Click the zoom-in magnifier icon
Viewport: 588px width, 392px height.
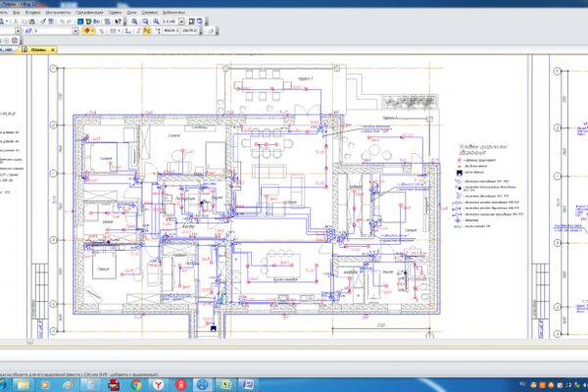click(134, 22)
